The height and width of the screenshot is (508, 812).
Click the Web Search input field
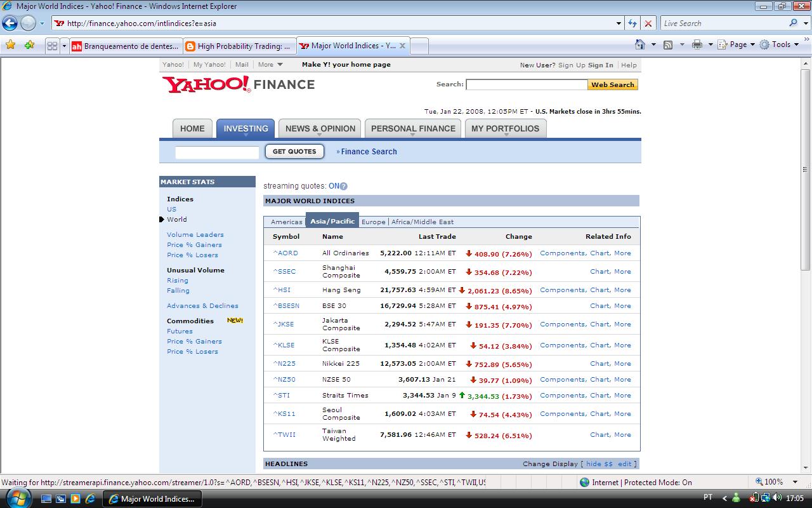[527, 84]
